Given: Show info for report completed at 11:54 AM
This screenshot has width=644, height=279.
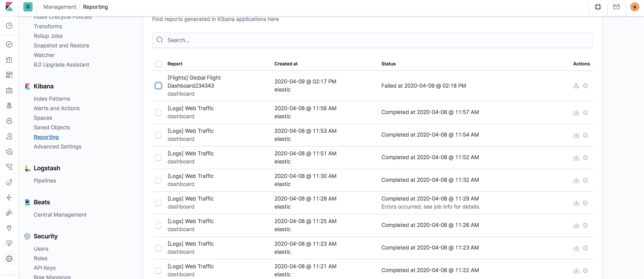Looking at the screenshot, I should click(x=585, y=135).
